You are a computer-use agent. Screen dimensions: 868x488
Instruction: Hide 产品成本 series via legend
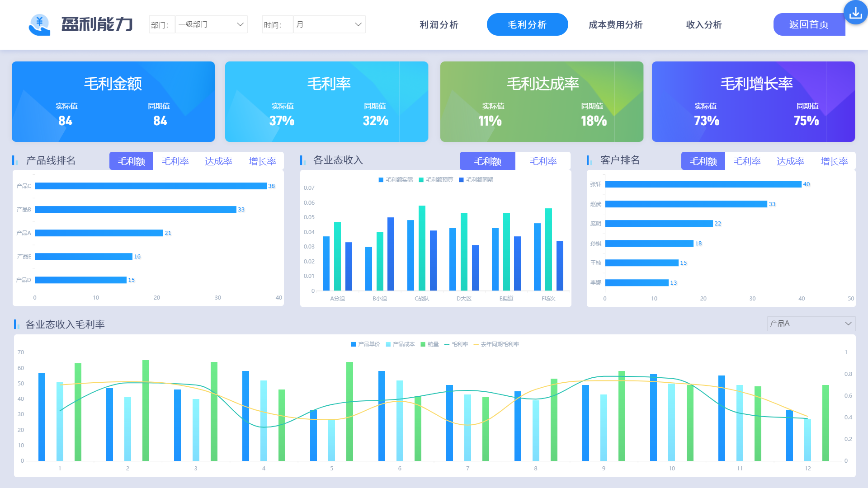(388, 344)
